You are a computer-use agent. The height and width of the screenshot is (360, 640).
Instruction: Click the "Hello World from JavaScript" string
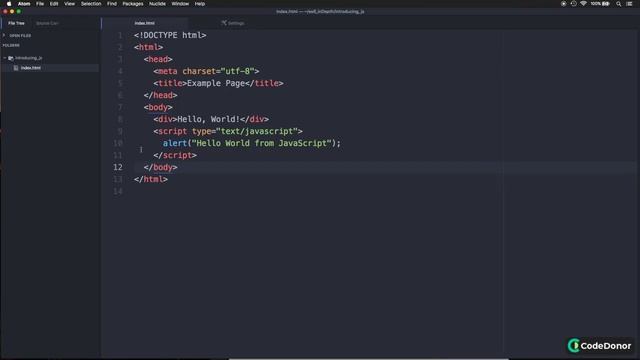pos(262,143)
